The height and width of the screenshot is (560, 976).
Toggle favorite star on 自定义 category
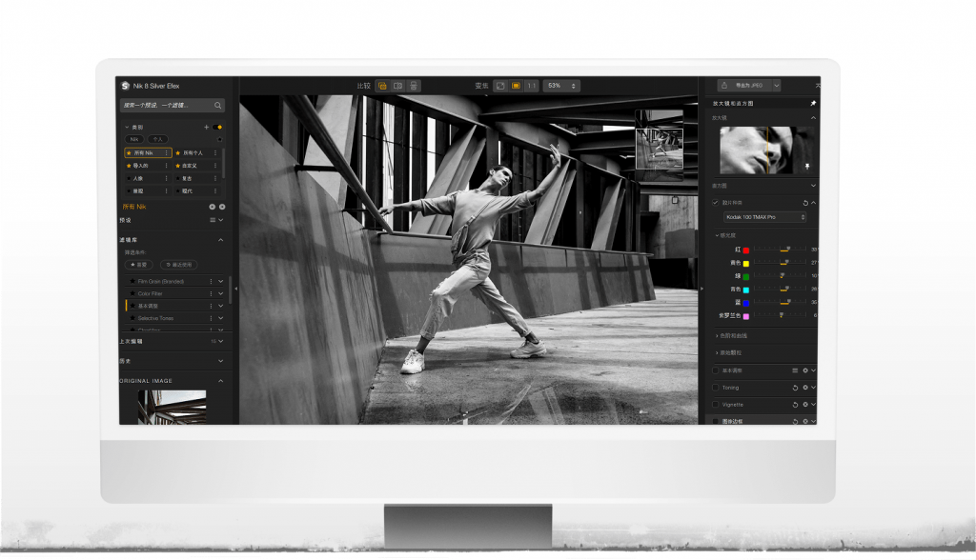pyautogui.click(x=178, y=166)
